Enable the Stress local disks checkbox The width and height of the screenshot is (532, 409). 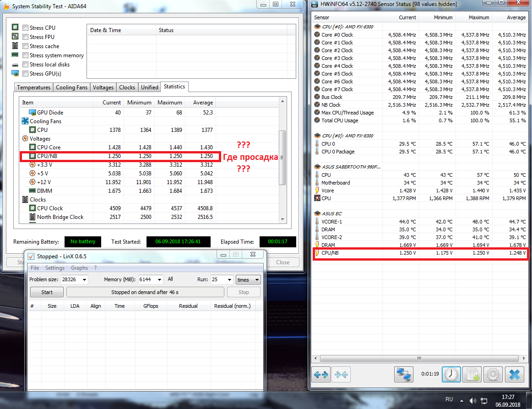[x=25, y=64]
